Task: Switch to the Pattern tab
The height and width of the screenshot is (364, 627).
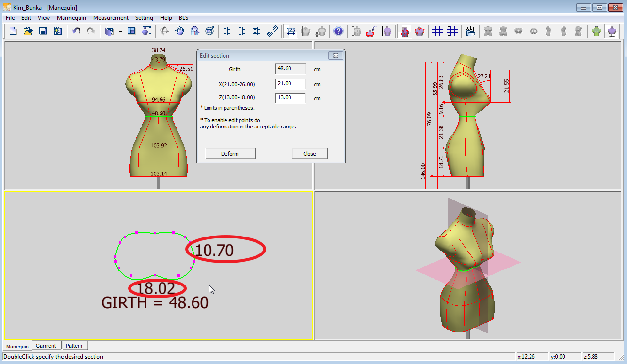Action: pyautogui.click(x=74, y=346)
